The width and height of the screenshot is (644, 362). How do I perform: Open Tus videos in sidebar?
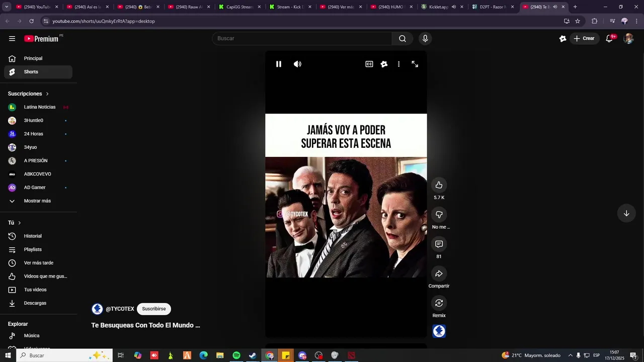38,290
